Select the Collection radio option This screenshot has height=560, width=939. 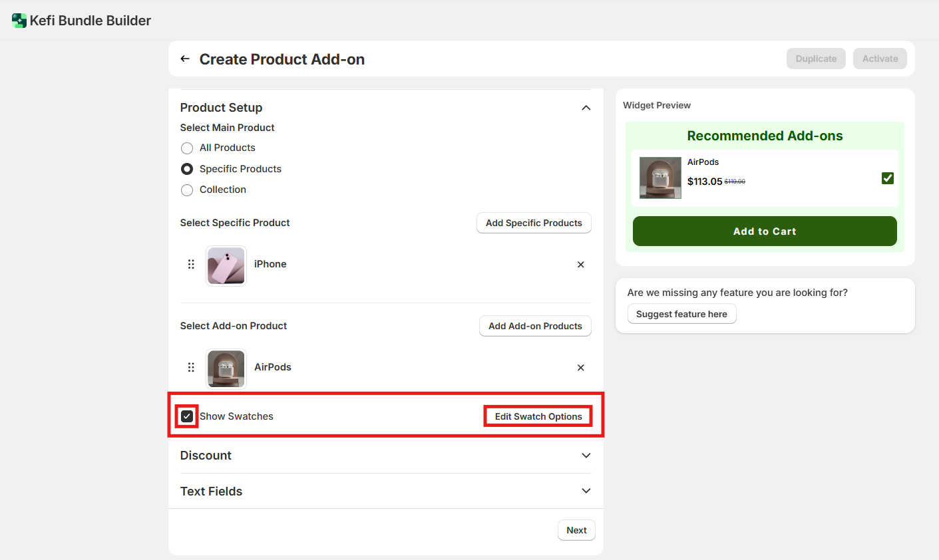[x=187, y=190]
